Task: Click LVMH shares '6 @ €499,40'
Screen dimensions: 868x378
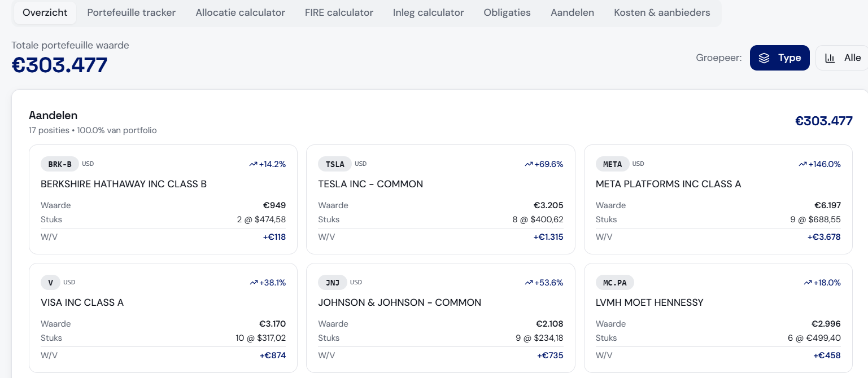Action: (x=815, y=338)
